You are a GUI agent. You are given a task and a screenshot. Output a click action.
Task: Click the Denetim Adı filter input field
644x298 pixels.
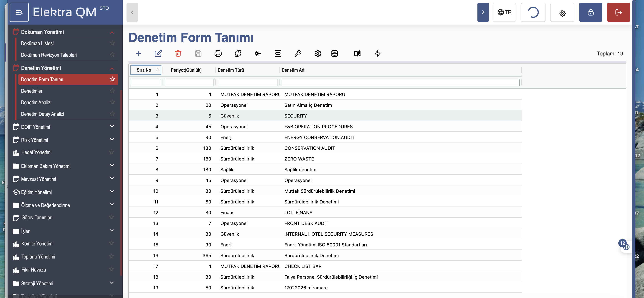pyautogui.click(x=400, y=82)
